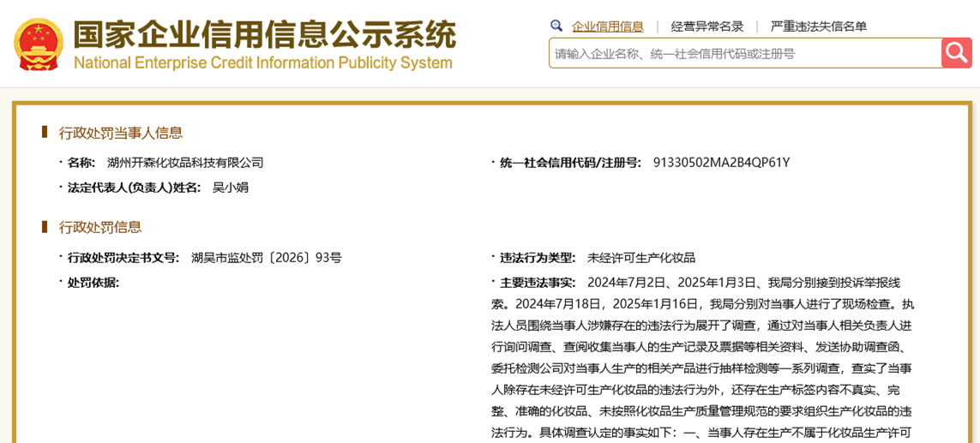The height and width of the screenshot is (443, 980).
Task: Click the National Enterprise Credit Information Publicity System subtitle
Action: [262, 63]
